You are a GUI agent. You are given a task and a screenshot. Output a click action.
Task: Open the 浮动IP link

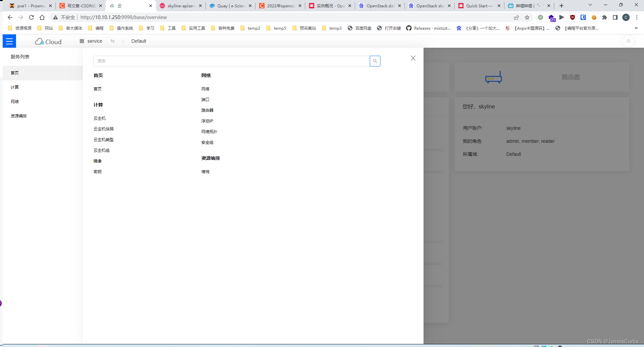207,121
